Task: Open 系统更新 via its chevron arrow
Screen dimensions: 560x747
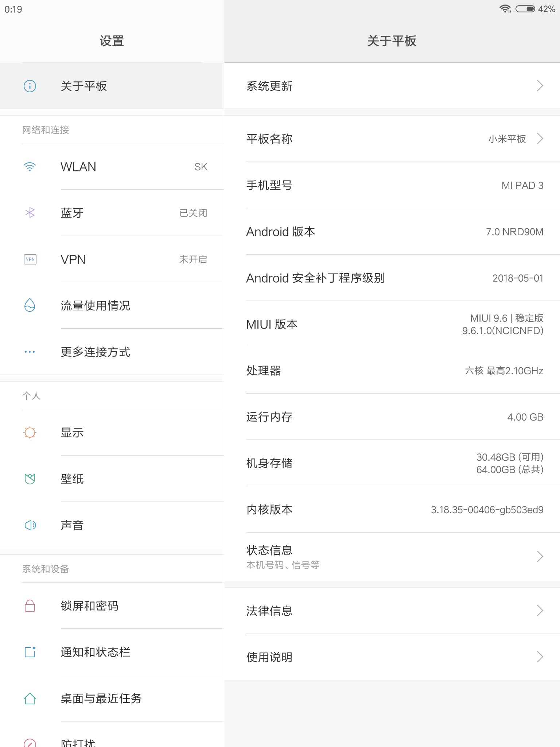Action: coord(540,86)
